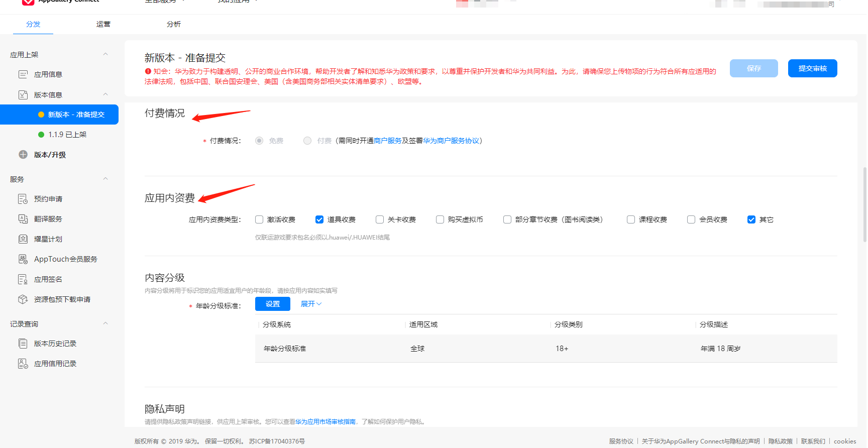868x448 pixels.
Task: Click the 应用签名 icon
Action: click(x=23, y=279)
